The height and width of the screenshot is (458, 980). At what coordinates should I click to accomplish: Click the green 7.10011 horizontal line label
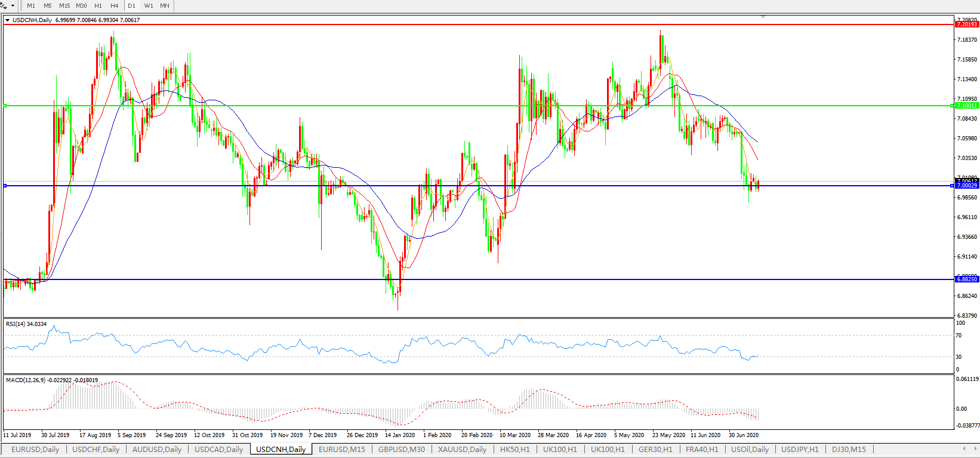click(x=967, y=106)
